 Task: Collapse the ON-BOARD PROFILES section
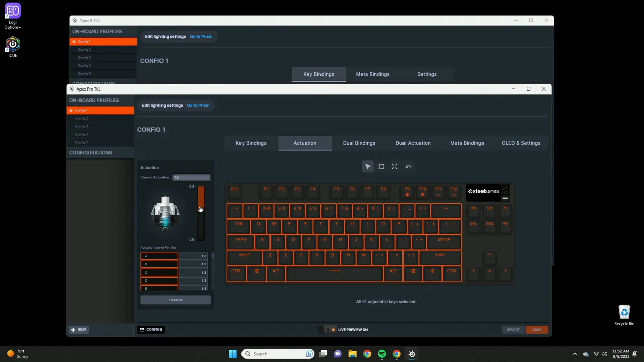[94, 100]
